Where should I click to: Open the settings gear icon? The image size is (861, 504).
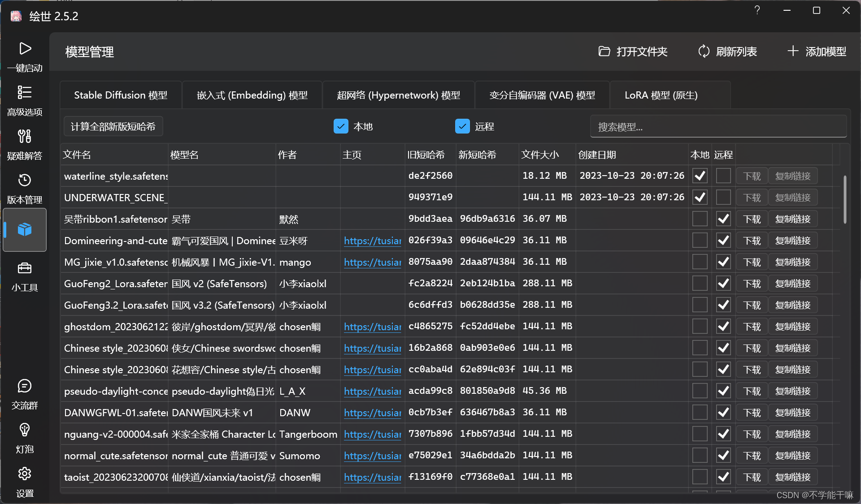point(25,474)
